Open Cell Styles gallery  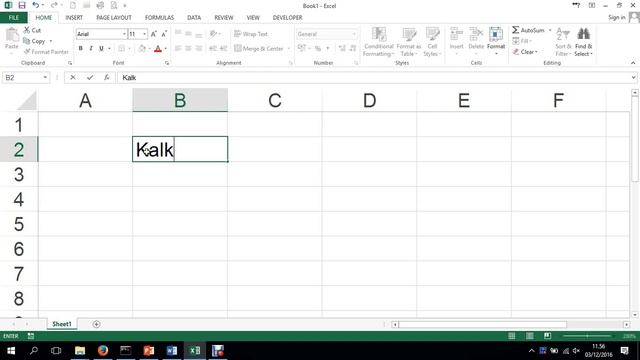coord(432,42)
